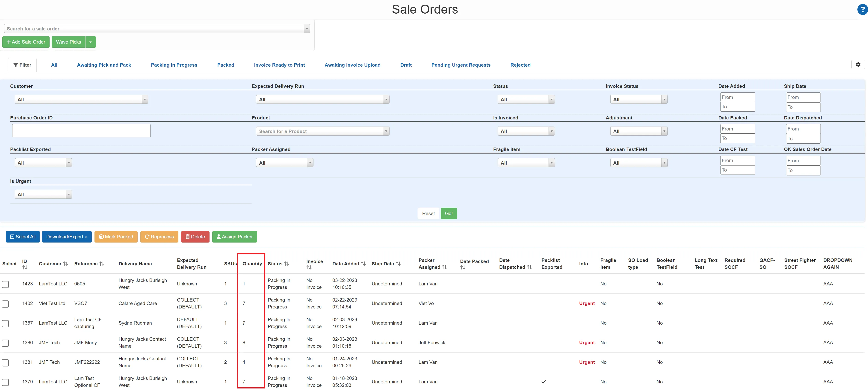
Task: Focus the Ship Date To field
Action: point(803,107)
